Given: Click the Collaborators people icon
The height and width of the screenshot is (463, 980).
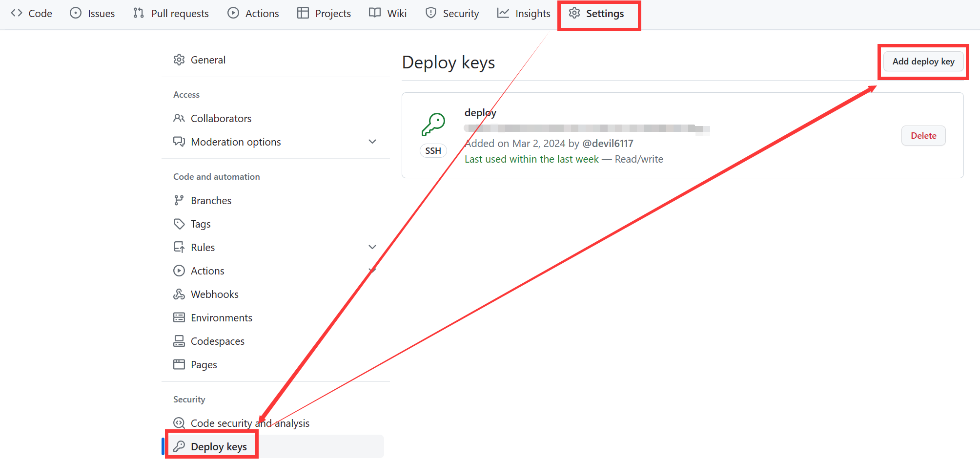Looking at the screenshot, I should click(179, 118).
